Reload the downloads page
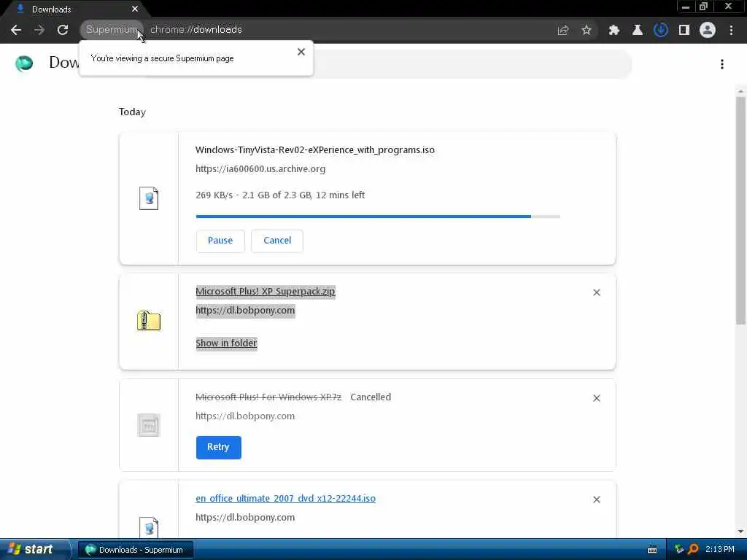The width and height of the screenshot is (747, 560). 63,30
